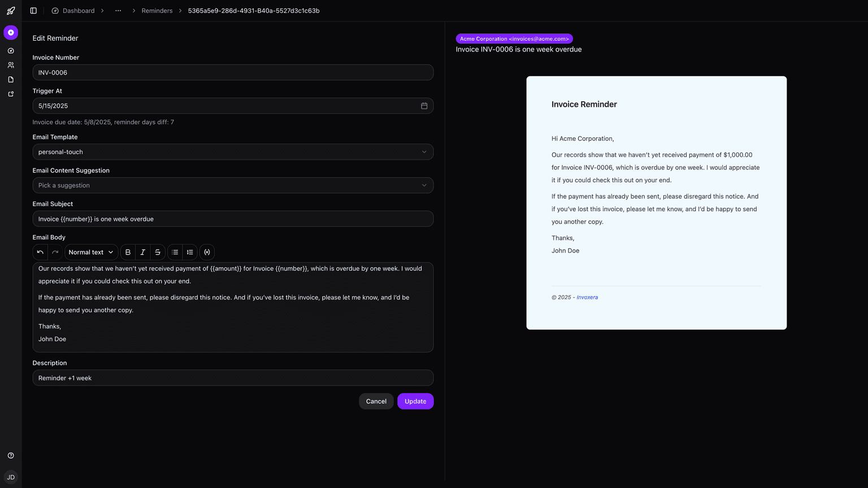This screenshot has width=868, height=488.
Task: Go to Reminders via the breadcrumb
Action: click(x=157, y=10)
